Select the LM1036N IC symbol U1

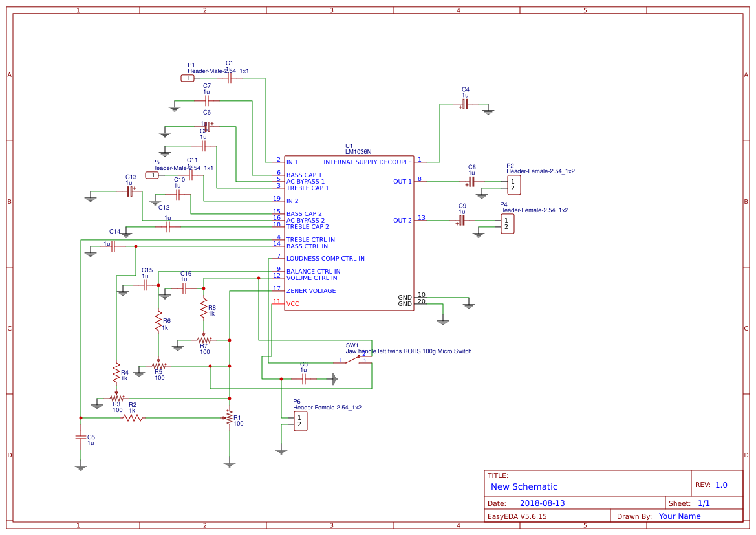pos(349,233)
